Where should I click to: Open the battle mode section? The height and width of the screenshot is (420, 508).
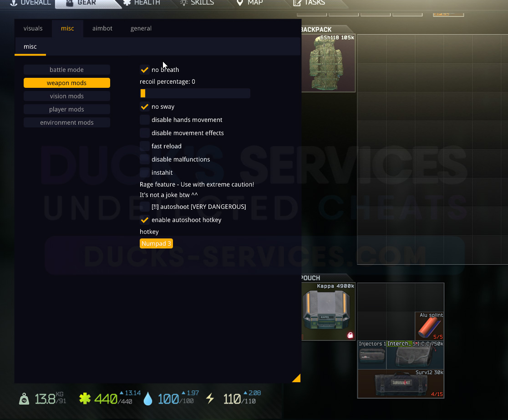(67, 70)
